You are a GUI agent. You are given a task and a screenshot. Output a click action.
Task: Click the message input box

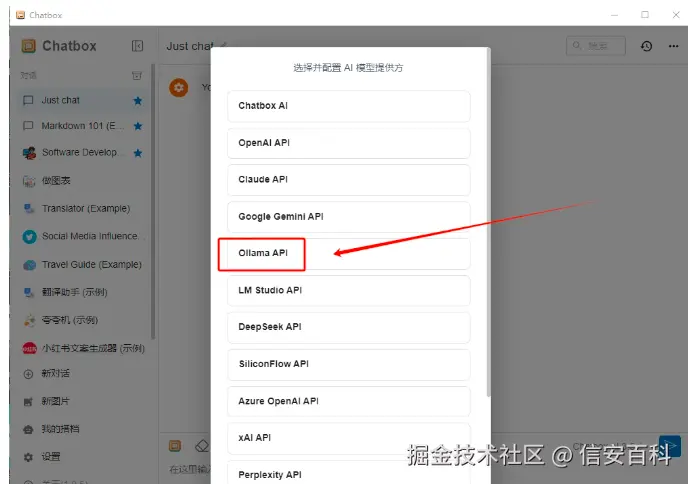pos(189,470)
